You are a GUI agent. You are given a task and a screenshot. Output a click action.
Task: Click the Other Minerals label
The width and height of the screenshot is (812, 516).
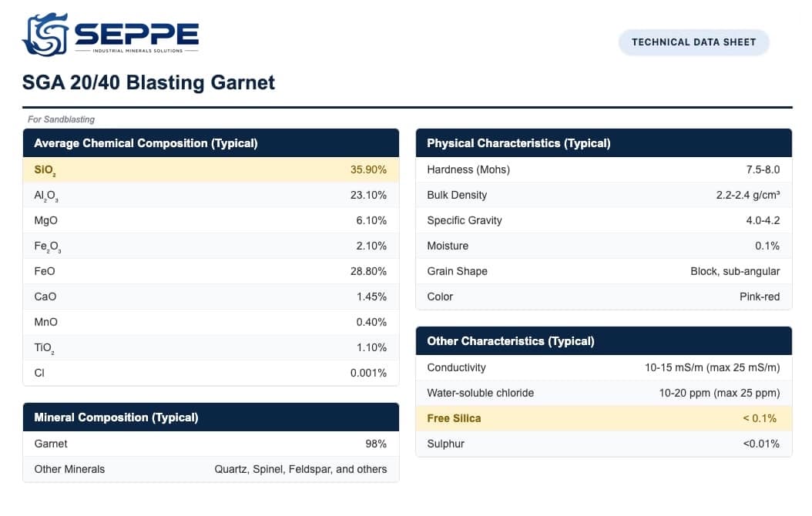coord(69,469)
